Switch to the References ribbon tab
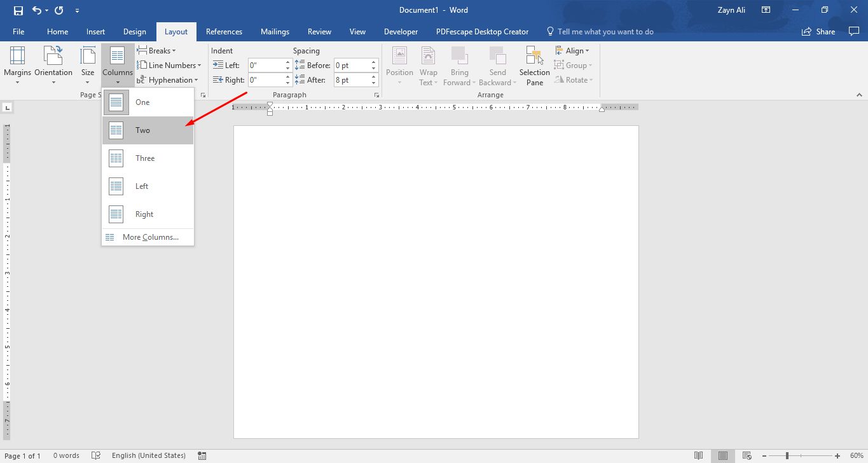Screen dimensions: 868x463 (x=224, y=31)
